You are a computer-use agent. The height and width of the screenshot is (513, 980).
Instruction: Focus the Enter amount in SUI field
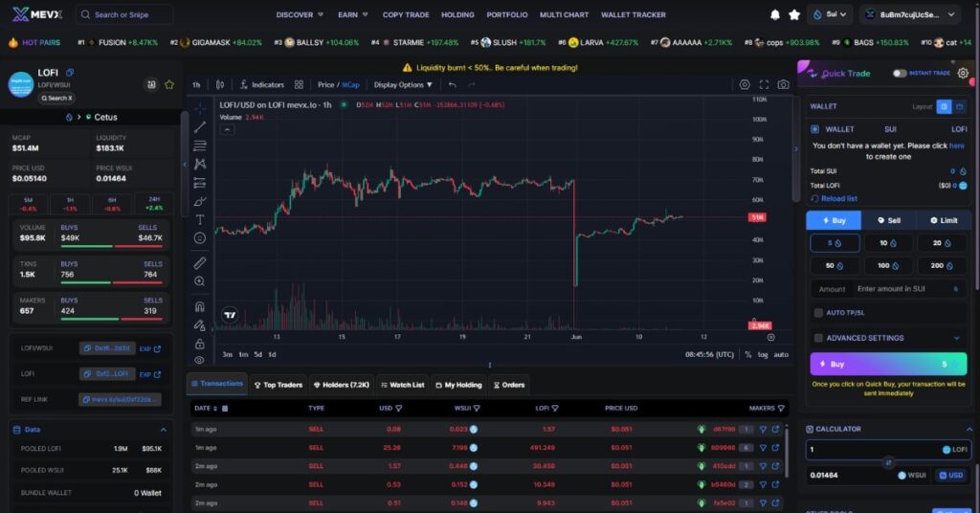(888, 289)
